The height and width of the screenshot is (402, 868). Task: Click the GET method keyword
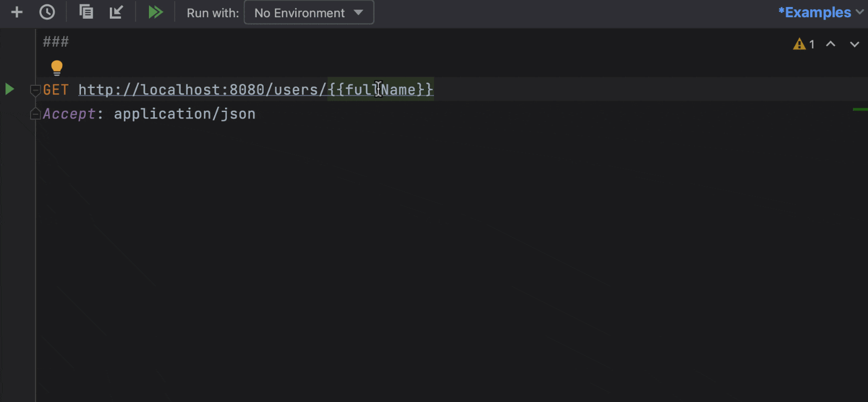(56, 90)
